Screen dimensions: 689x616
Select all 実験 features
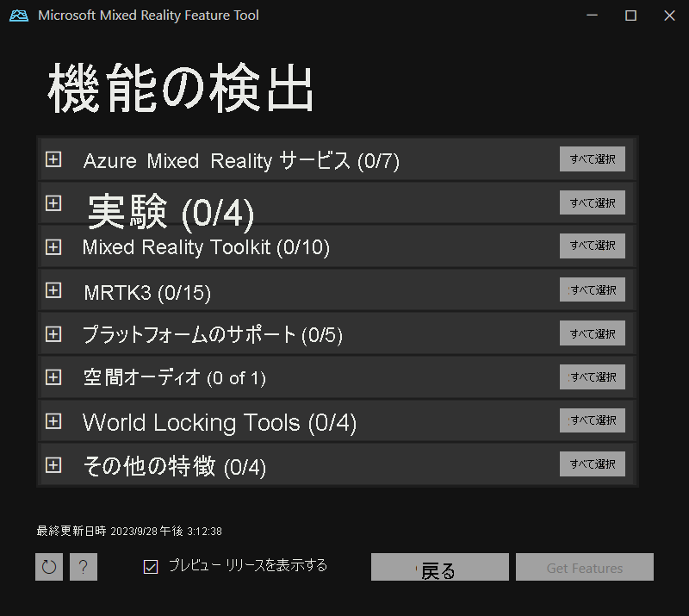click(592, 202)
